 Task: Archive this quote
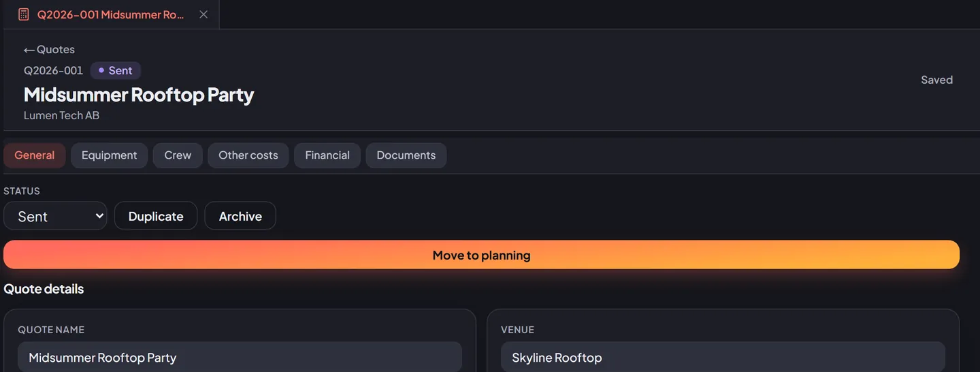point(240,216)
